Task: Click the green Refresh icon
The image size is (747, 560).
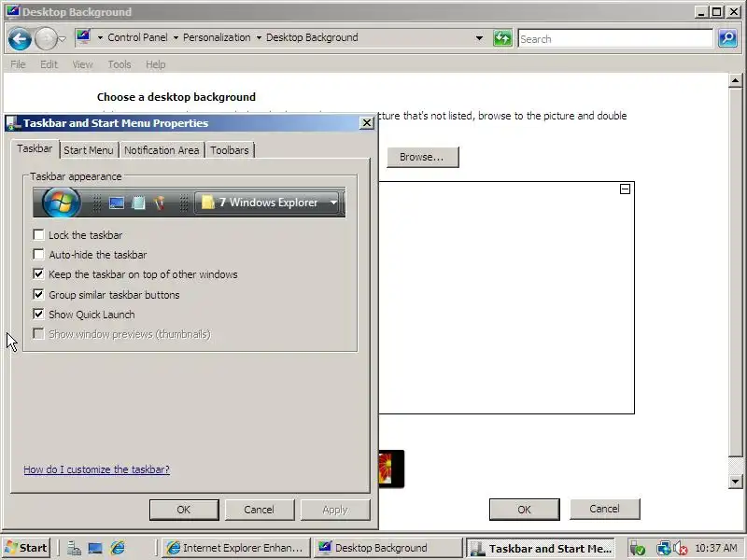Action: pyautogui.click(x=502, y=38)
